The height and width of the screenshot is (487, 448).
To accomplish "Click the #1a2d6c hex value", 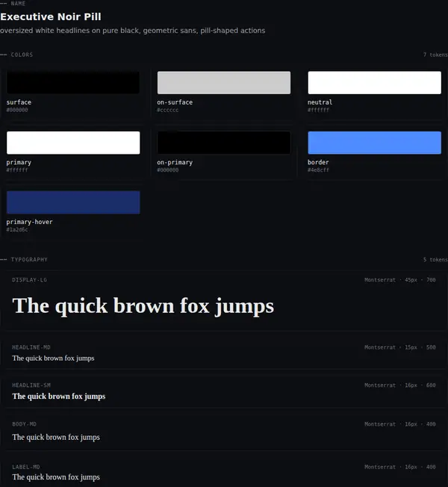I will click(17, 229).
